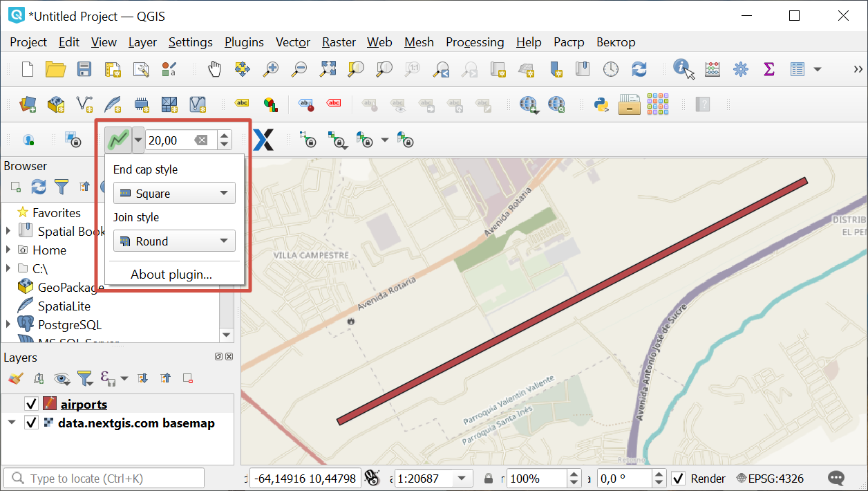Clear the 20,00 buffer value field
This screenshot has width=868, height=491.
200,140
